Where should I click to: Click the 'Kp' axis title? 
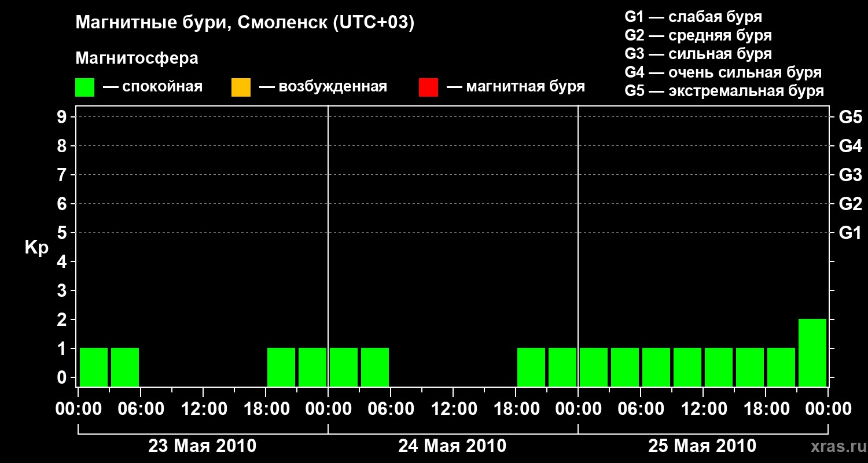click(37, 248)
